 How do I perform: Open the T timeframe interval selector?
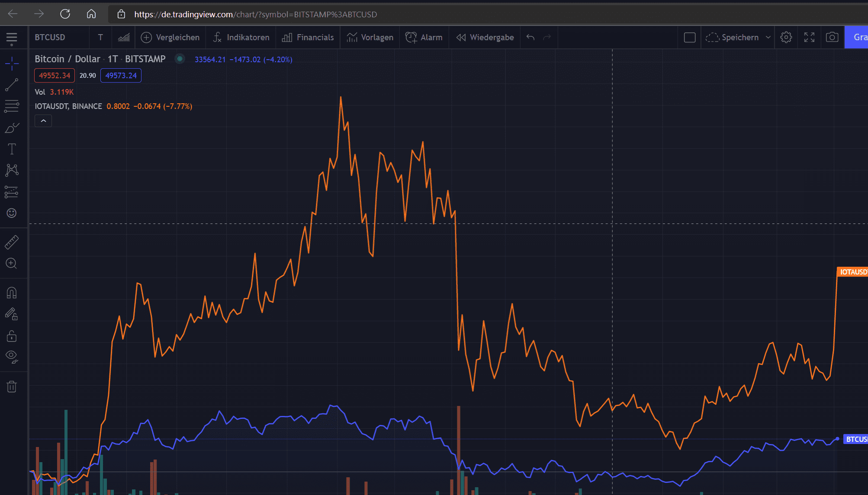tap(100, 37)
